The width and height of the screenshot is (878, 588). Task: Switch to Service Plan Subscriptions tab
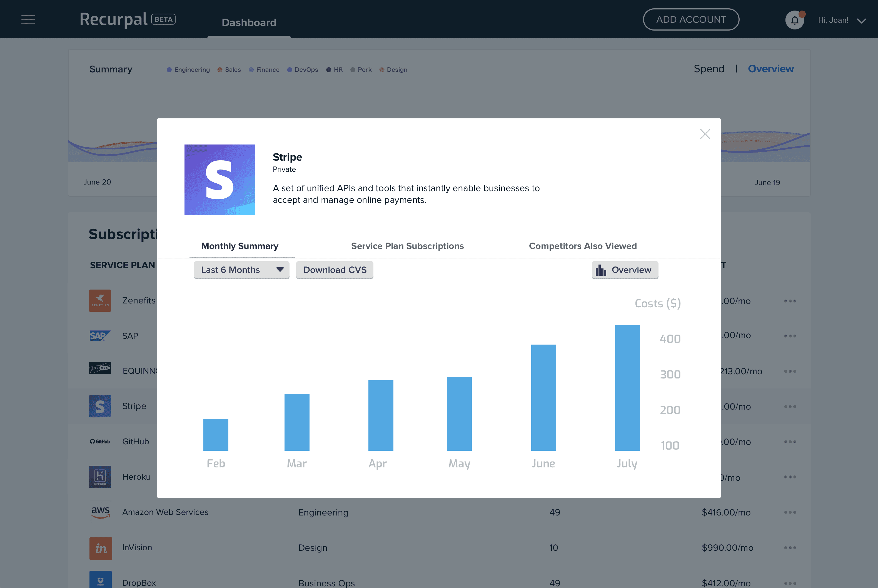point(407,246)
